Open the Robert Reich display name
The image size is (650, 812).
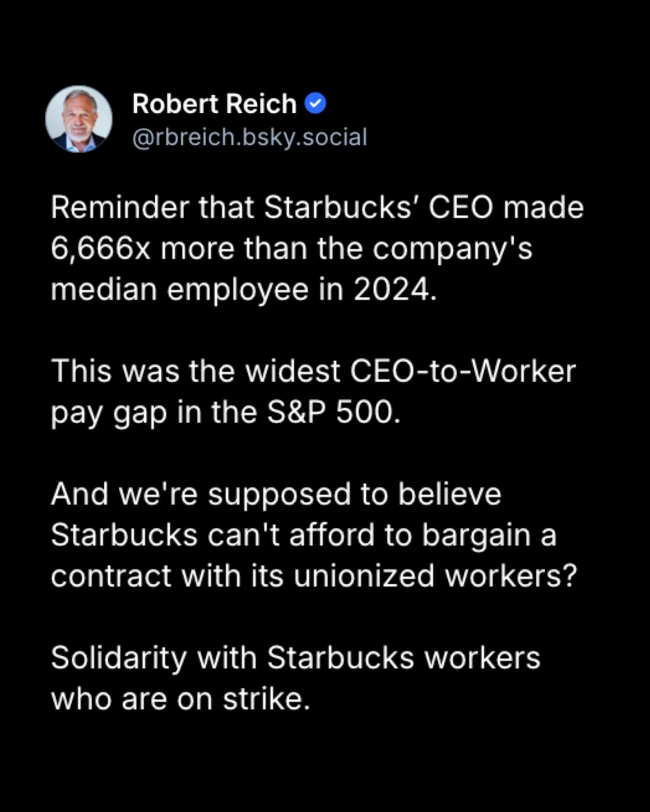214,104
